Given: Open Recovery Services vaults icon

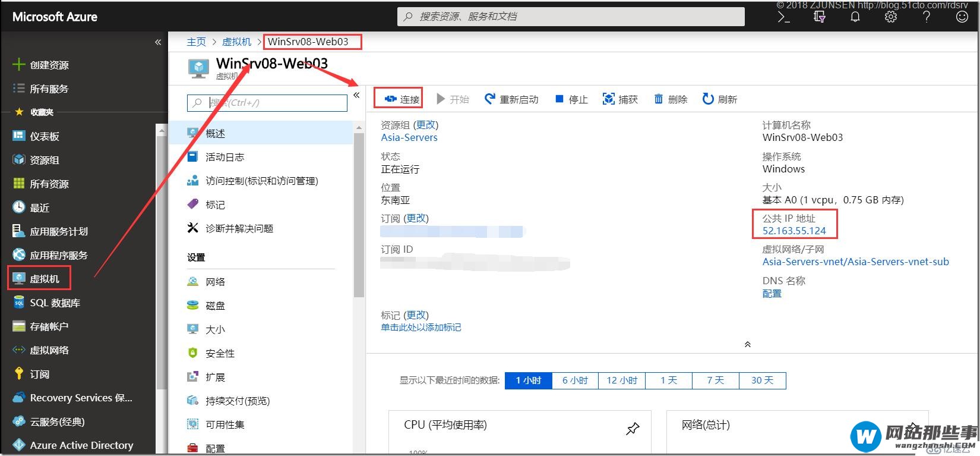Looking at the screenshot, I should (x=18, y=397).
